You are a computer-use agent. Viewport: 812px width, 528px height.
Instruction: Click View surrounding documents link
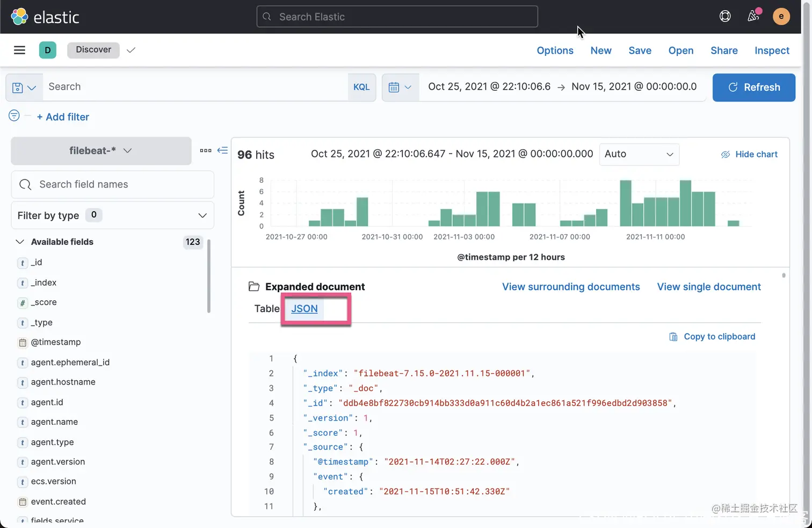click(571, 287)
